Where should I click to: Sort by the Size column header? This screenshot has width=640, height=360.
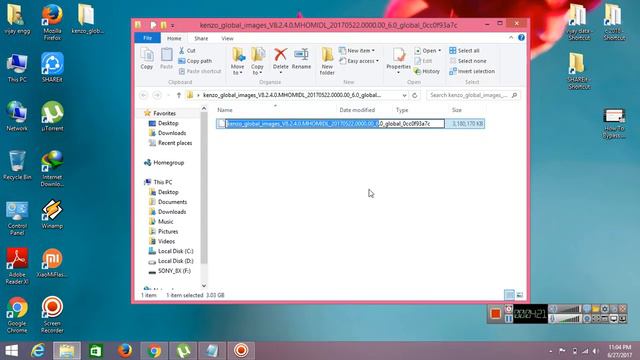(x=457, y=110)
